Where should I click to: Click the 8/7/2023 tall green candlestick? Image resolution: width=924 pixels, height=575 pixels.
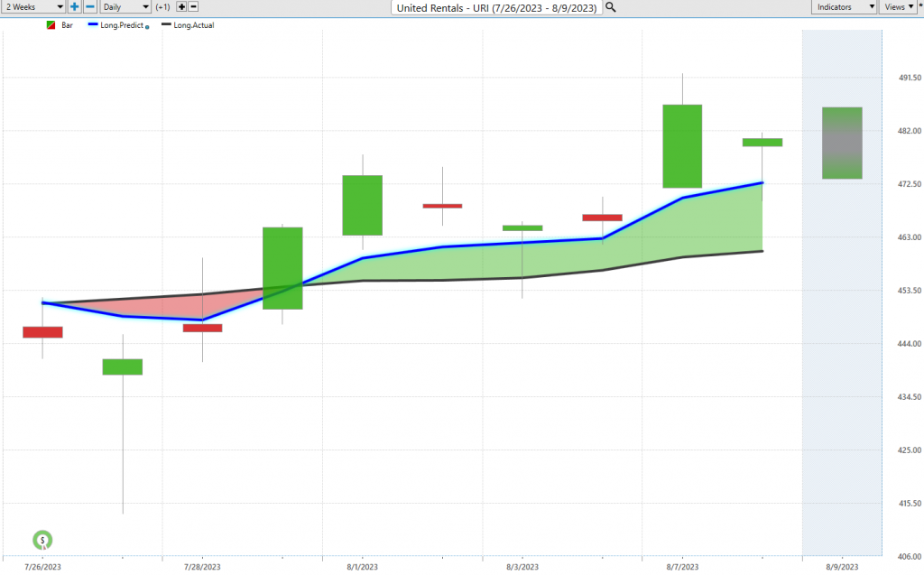pyautogui.click(x=682, y=146)
